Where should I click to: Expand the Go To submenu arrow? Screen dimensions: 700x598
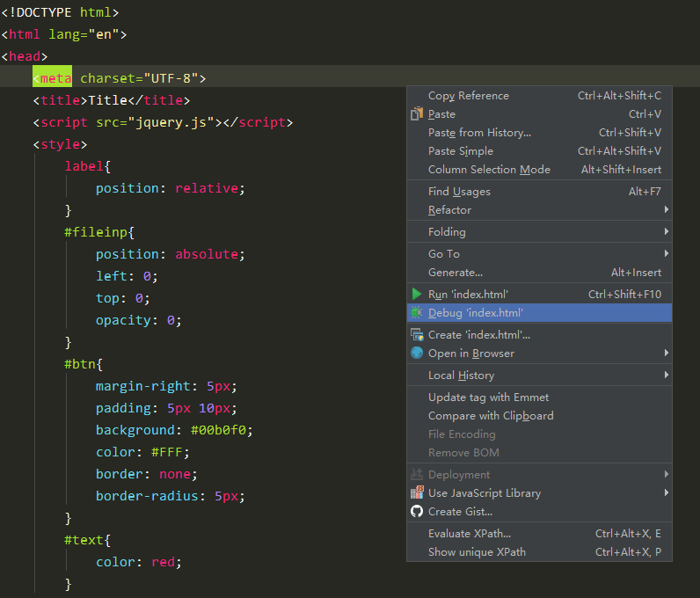(666, 253)
